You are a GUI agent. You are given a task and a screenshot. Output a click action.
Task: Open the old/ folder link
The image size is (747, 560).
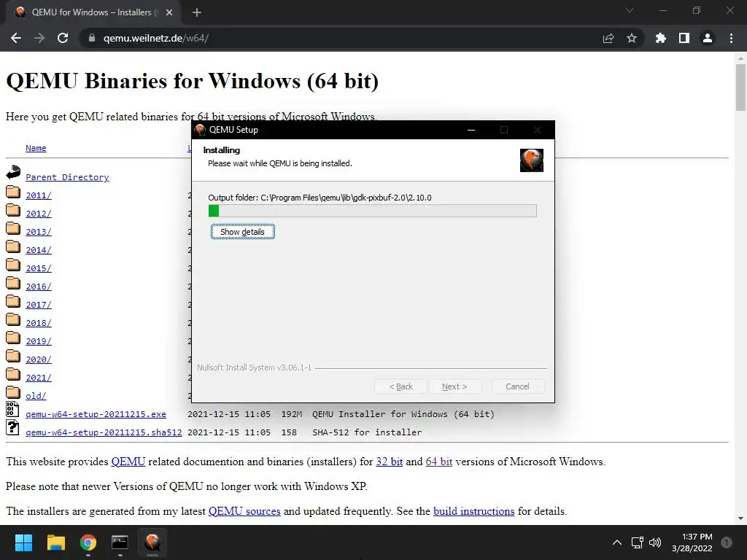[36, 396]
